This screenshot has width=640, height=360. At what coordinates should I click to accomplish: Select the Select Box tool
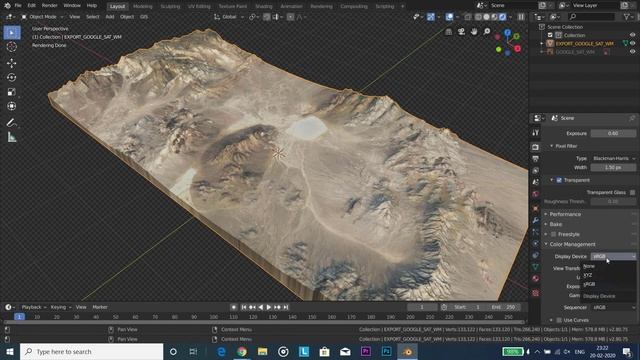coord(12,33)
